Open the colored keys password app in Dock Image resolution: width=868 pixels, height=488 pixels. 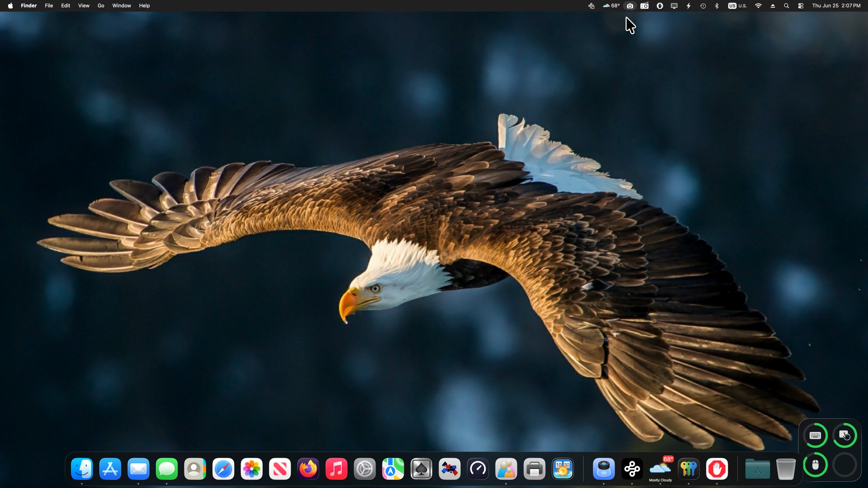click(689, 469)
